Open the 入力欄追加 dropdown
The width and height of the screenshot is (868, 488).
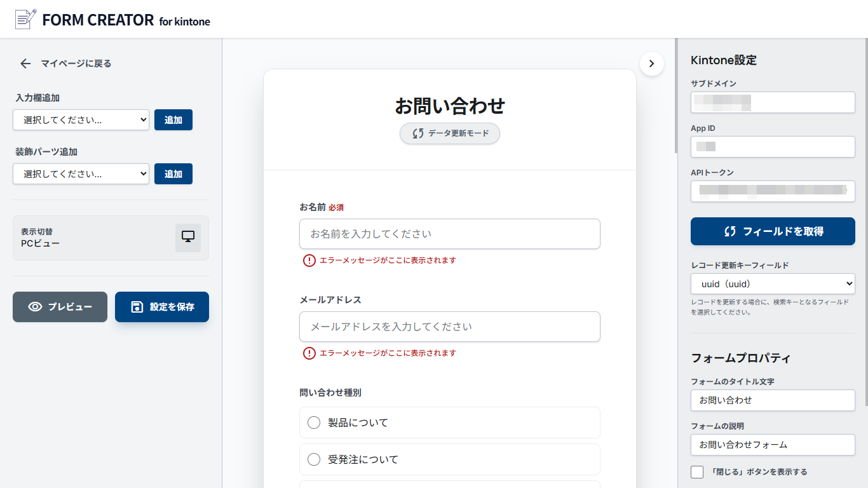pos(81,119)
